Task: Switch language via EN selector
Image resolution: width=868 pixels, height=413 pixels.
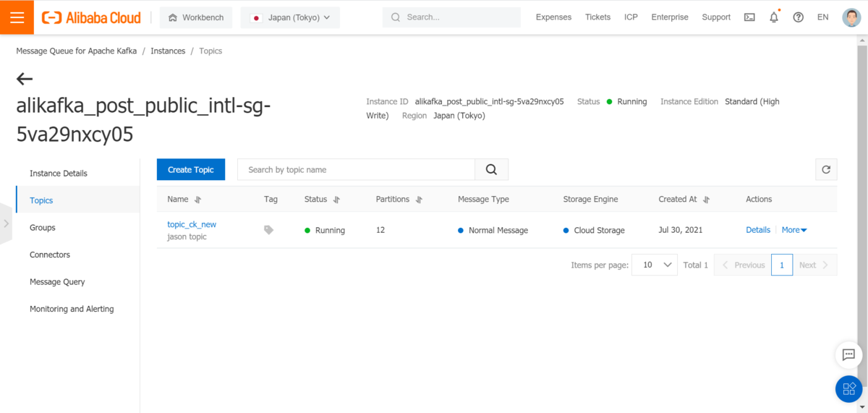Action: 823,17
